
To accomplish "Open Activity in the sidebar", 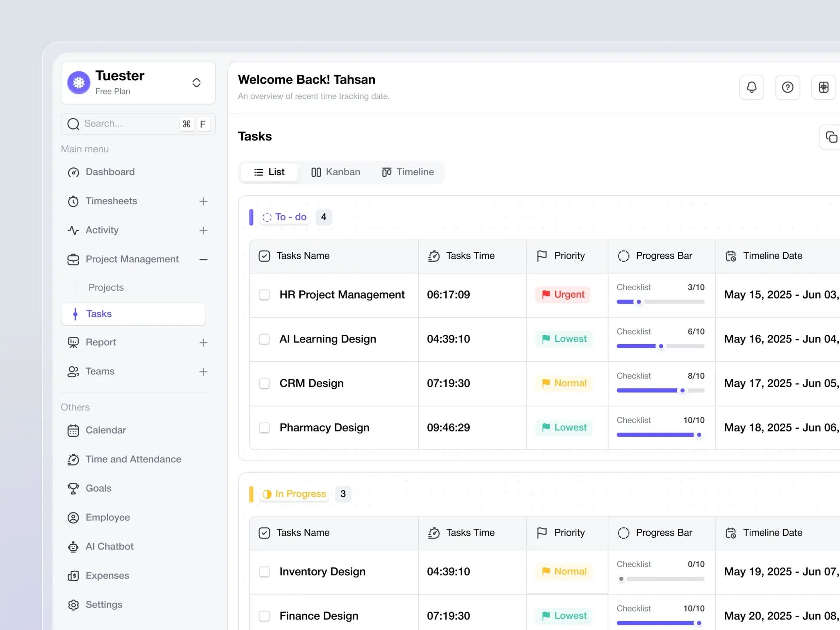I will coord(102,230).
